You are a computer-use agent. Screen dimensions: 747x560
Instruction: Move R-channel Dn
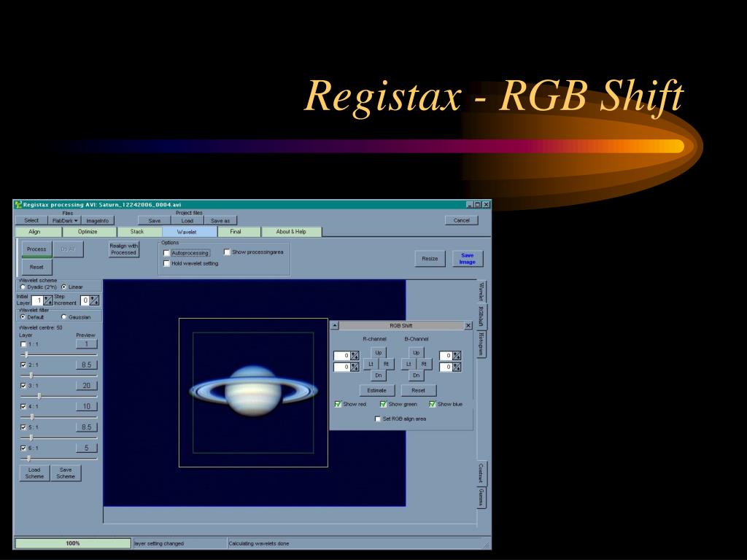379,376
